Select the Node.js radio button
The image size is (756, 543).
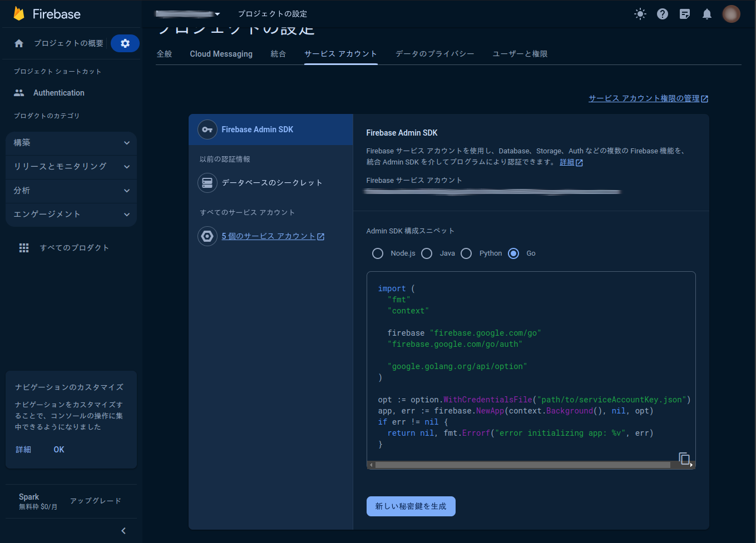[378, 253]
